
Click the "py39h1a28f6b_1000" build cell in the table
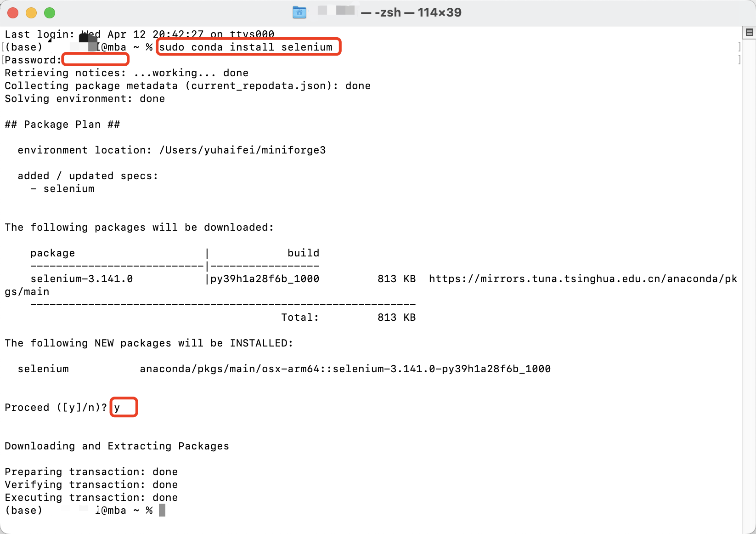click(x=265, y=278)
